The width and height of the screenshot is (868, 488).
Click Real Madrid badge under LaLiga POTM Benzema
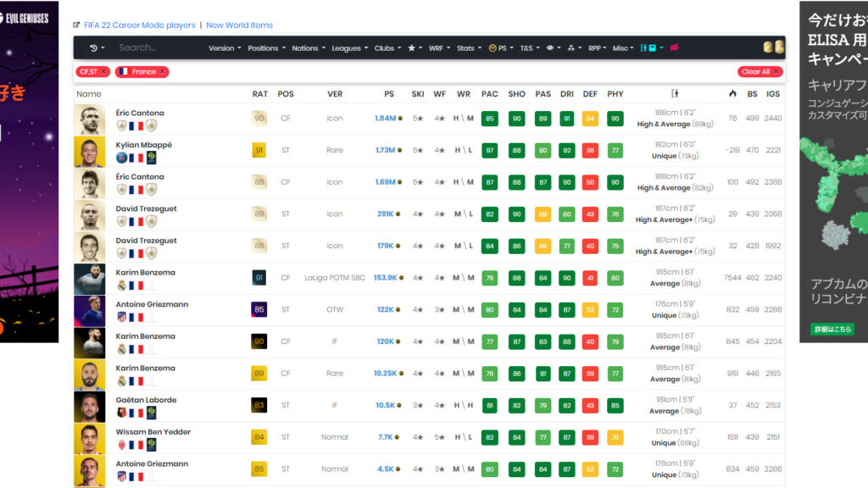[122, 286]
